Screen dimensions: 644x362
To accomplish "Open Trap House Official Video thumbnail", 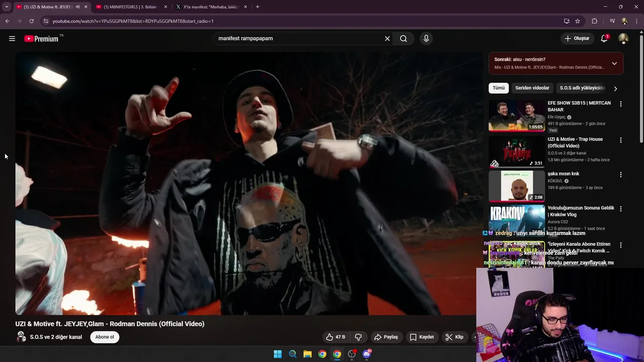I will pyautogui.click(x=517, y=151).
